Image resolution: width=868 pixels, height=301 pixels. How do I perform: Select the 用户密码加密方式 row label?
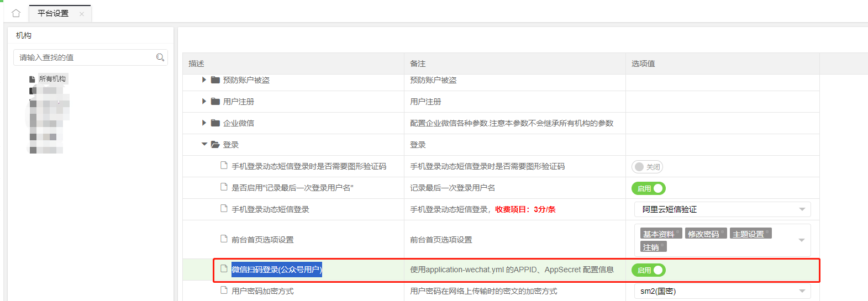click(x=262, y=291)
